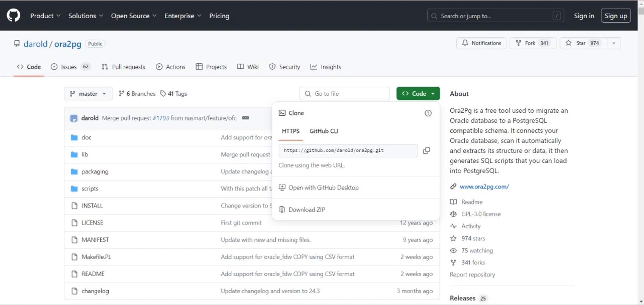Copy the HTTPS clone URL to clipboard

(426, 151)
